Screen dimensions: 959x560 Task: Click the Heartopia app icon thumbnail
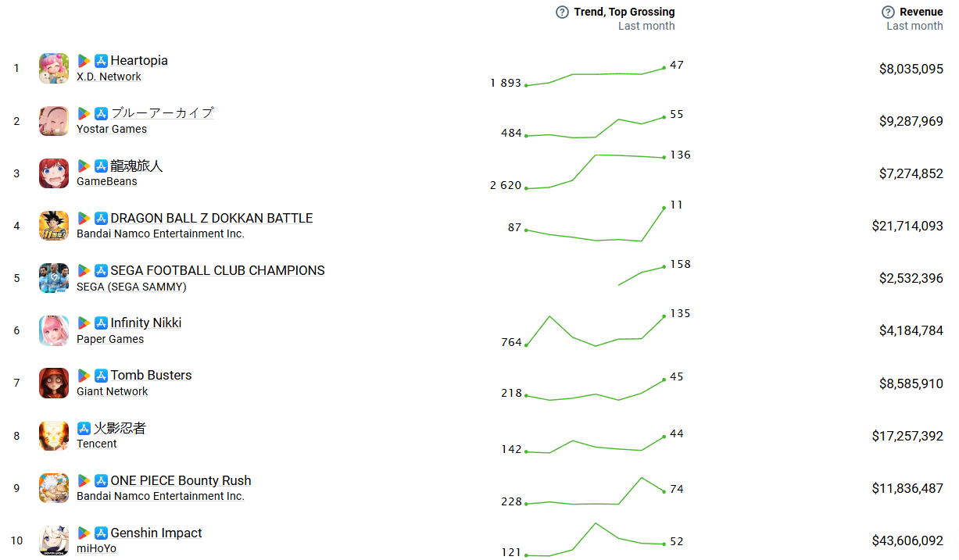click(54, 68)
